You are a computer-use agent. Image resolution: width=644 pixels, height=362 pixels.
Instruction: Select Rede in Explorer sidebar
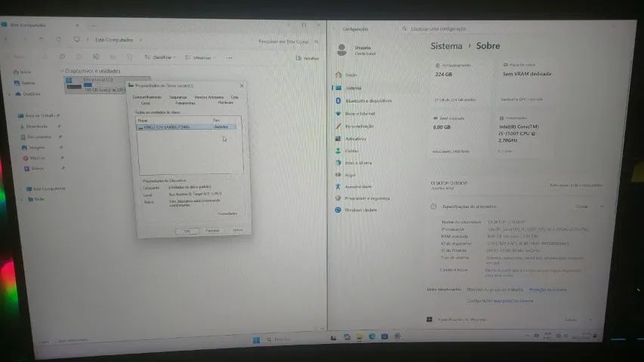35,199
